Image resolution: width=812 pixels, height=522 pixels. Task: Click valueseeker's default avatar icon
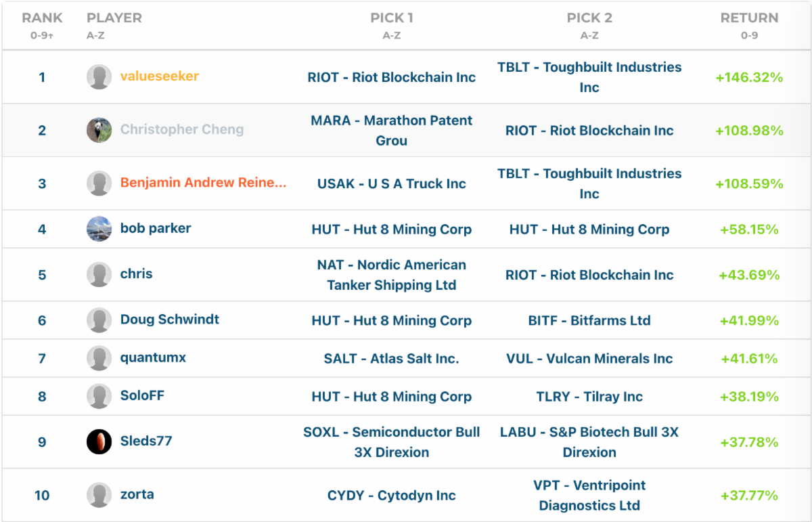point(99,77)
